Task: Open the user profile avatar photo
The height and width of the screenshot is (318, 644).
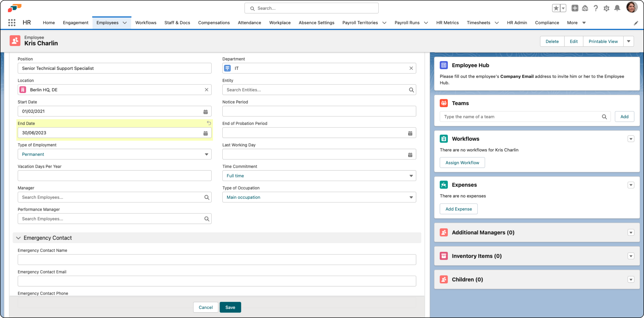Action: tap(632, 7)
